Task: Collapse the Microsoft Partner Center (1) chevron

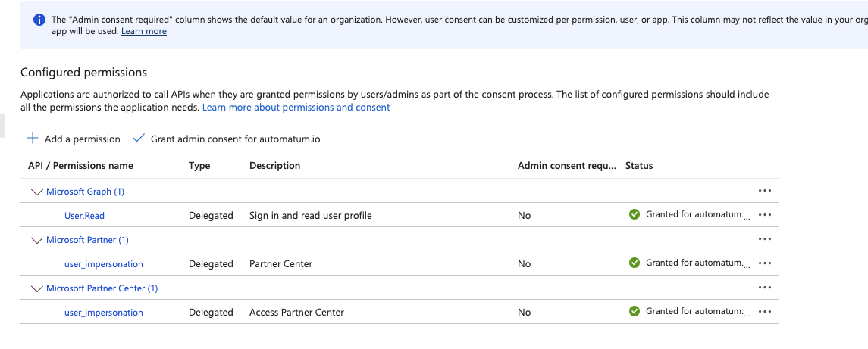Action: coord(37,289)
